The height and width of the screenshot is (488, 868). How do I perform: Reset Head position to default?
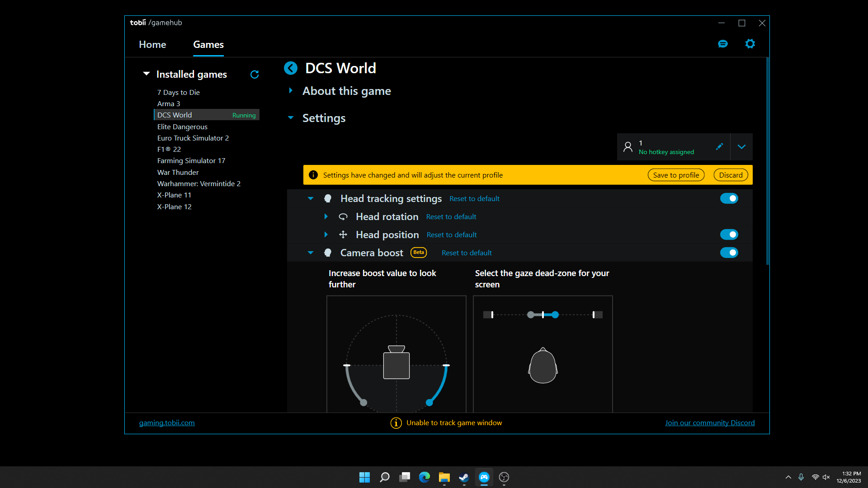[452, 235]
